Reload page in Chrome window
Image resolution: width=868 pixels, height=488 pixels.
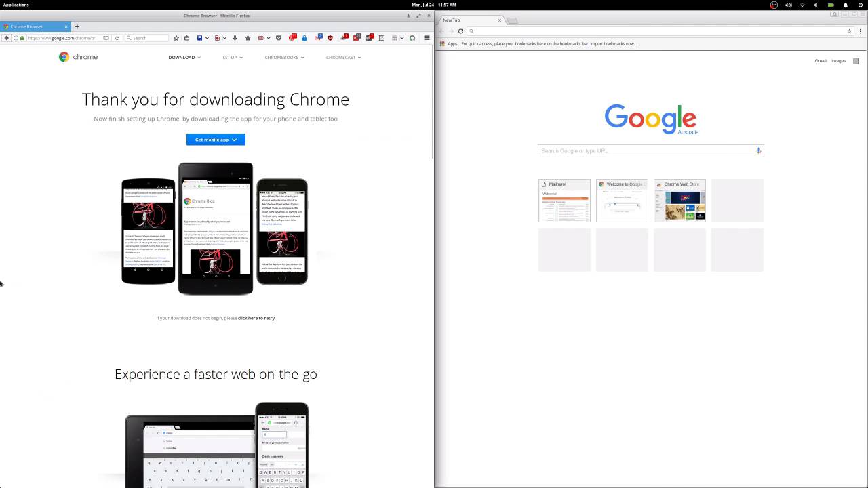click(460, 30)
